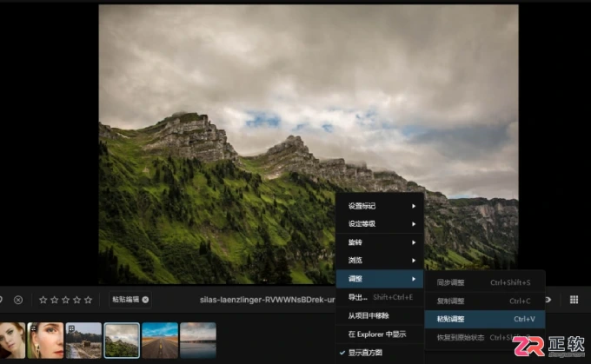This screenshot has height=364, width=591.
Task: Toggle the eye before/after preview icon
Action: [x=548, y=300]
